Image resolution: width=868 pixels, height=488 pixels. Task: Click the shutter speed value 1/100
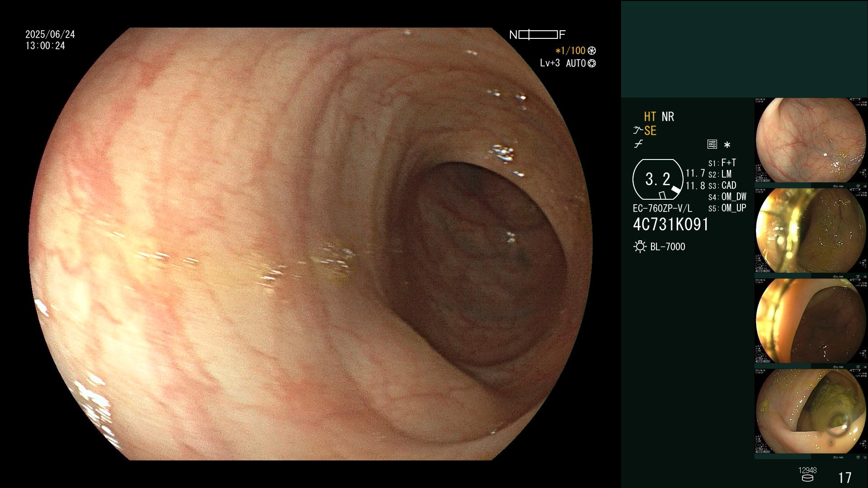[x=571, y=51]
